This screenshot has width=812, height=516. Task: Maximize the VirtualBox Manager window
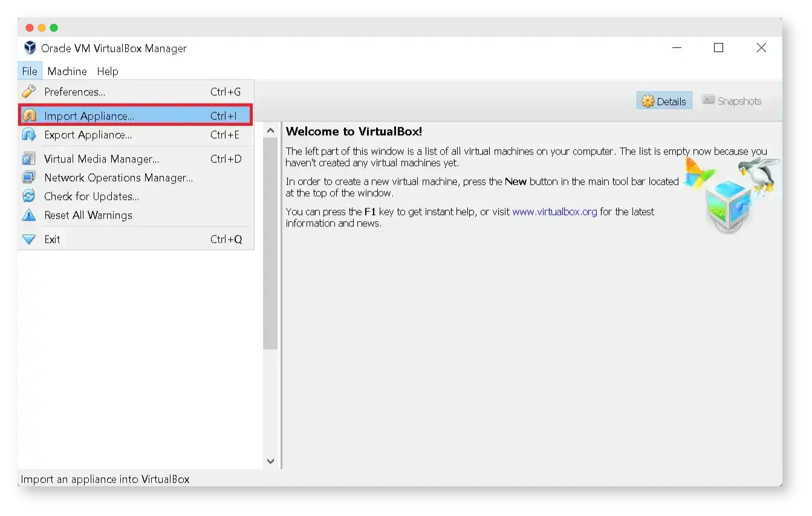coord(718,48)
